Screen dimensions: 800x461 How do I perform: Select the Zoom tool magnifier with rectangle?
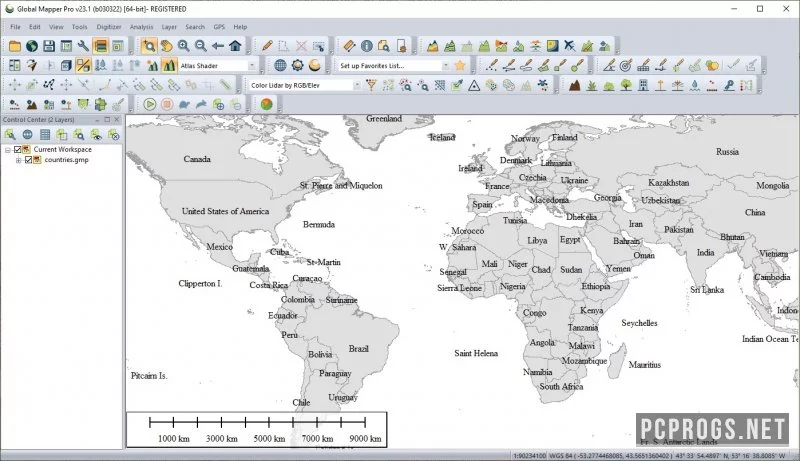[149, 46]
